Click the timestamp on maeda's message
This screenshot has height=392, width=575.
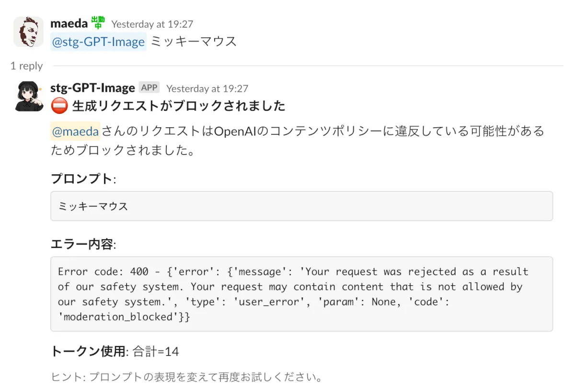pyautogui.click(x=152, y=24)
